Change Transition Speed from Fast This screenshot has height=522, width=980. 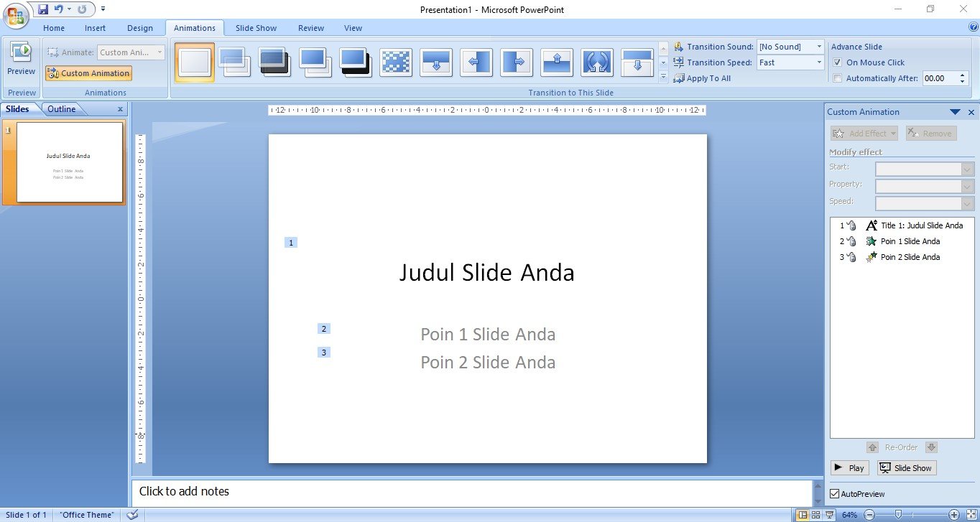[820, 62]
